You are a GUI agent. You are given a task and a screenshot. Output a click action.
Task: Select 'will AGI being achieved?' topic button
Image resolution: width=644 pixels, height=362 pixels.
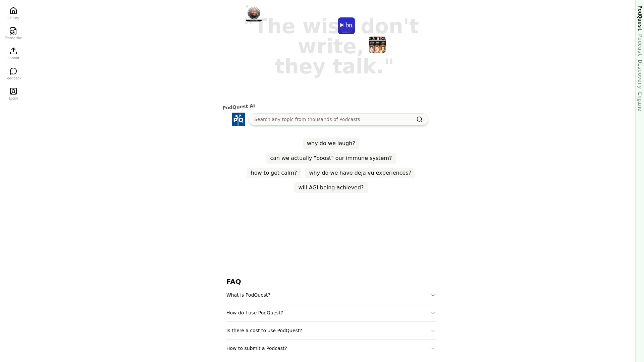tap(331, 187)
